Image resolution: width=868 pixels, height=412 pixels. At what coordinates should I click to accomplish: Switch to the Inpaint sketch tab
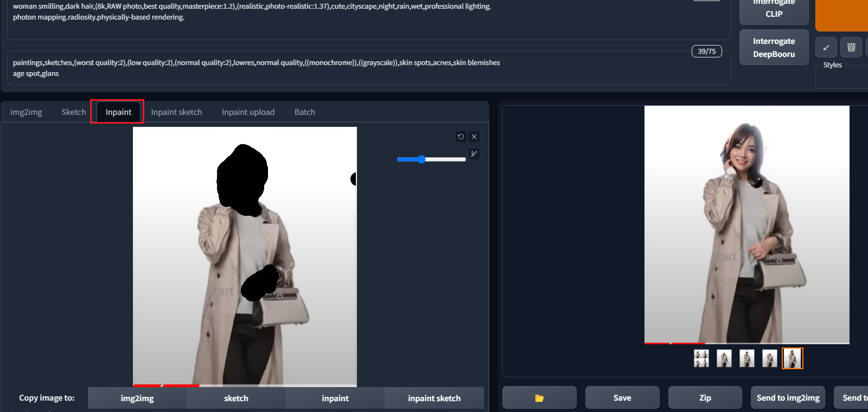(x=176, y=112)
